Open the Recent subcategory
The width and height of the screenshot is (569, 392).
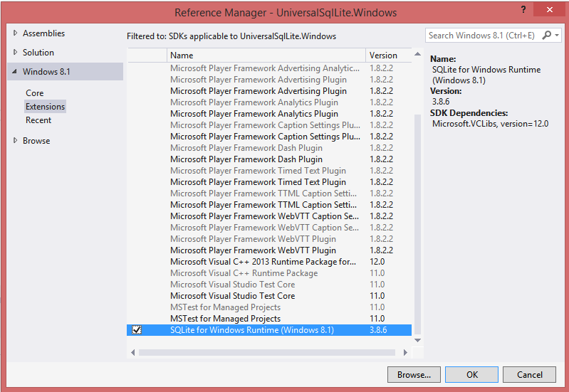[x=38, y=120]
